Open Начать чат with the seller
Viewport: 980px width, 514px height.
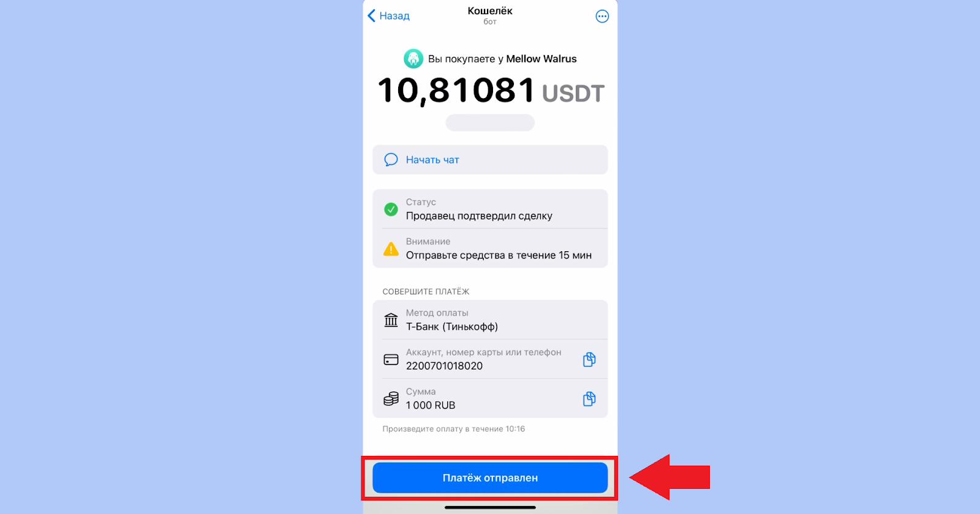[x=490, y=160]
